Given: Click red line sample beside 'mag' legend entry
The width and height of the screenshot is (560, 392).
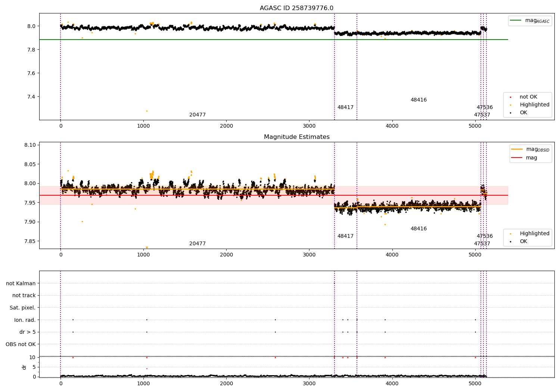Looking at the screenshot, I should point(517,158).
